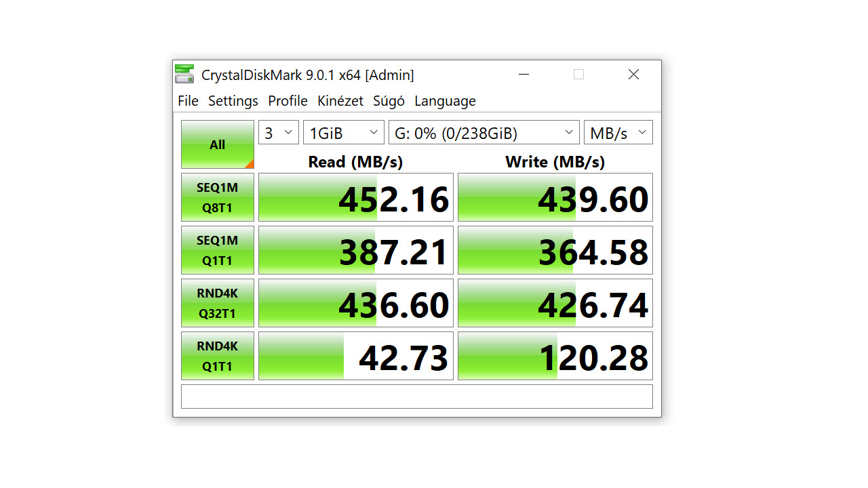This screenshot has width=868, height=488.
Task: Run the SEQ1M Q1T1 test
Action: [x=218, y=250]
